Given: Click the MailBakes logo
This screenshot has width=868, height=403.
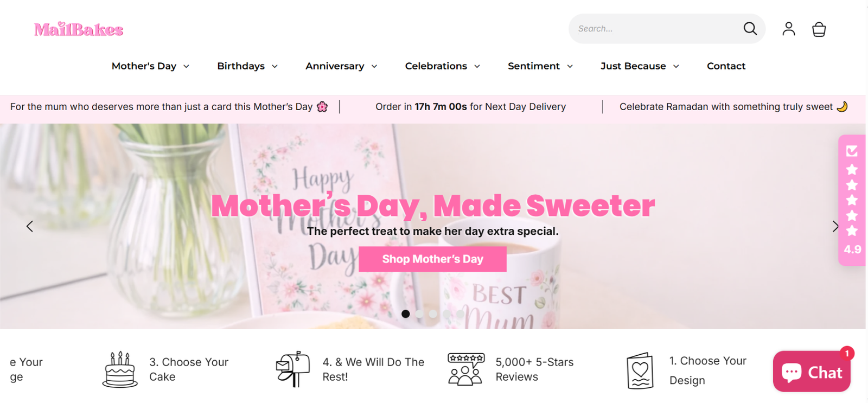Looking at the screenshot, I should click(x=79, y=29).
